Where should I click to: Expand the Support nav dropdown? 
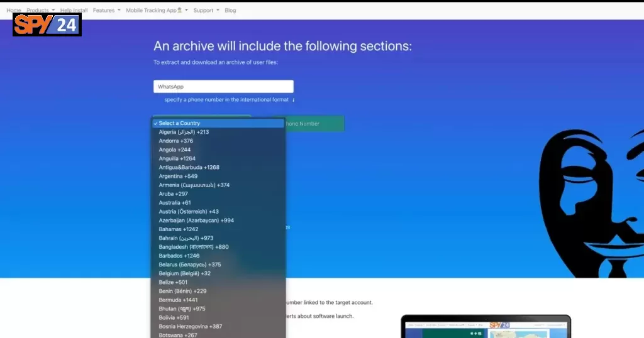(x=206, y=10)
